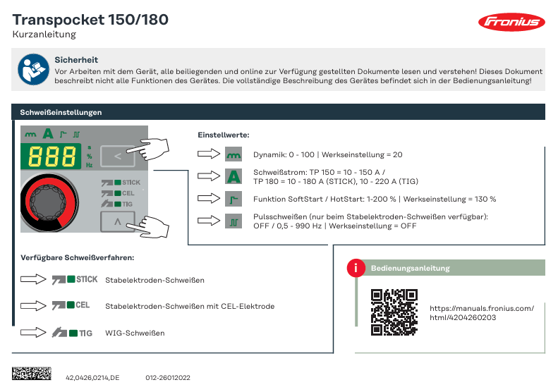Click the Fronius logo

coord(512,23)
